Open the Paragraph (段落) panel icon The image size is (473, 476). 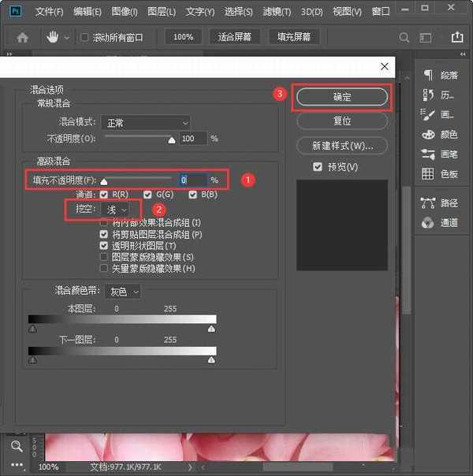click(428, 75)
